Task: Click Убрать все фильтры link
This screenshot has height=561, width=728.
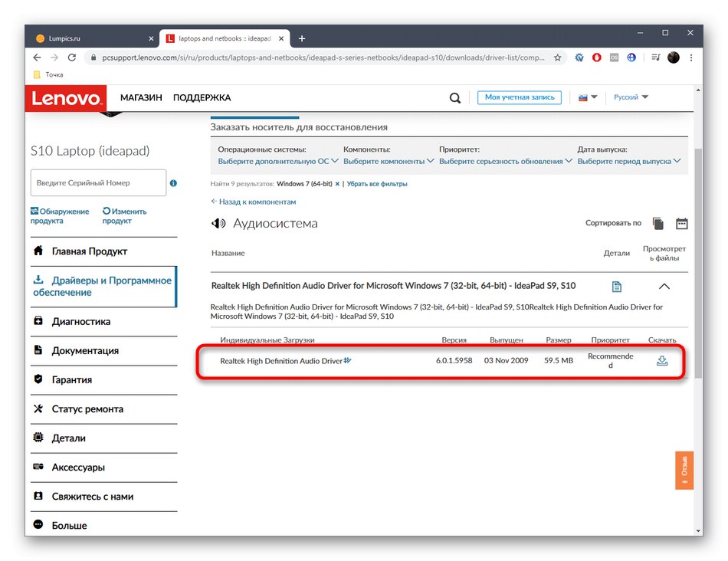Action: pyautogui.click(x=377, y=184)
